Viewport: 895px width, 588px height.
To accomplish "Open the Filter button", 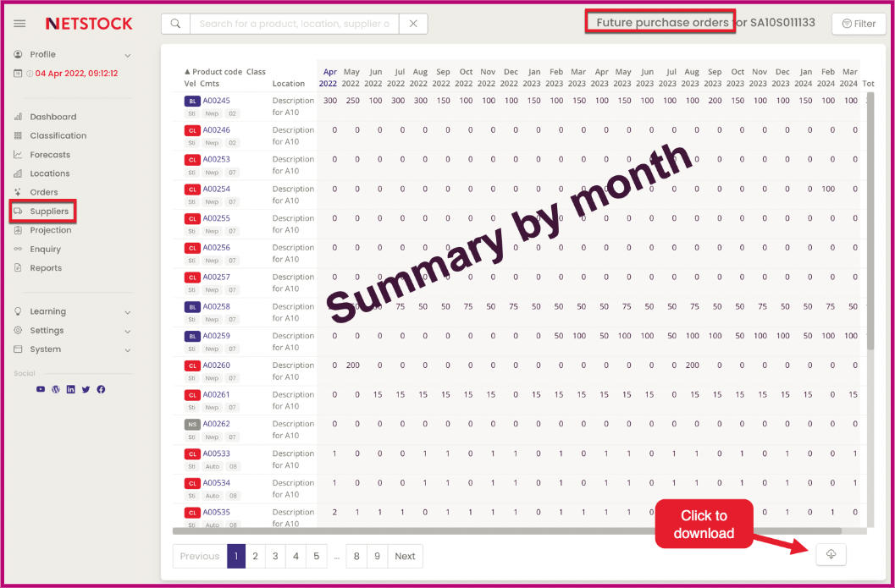I will click(859, 24).
